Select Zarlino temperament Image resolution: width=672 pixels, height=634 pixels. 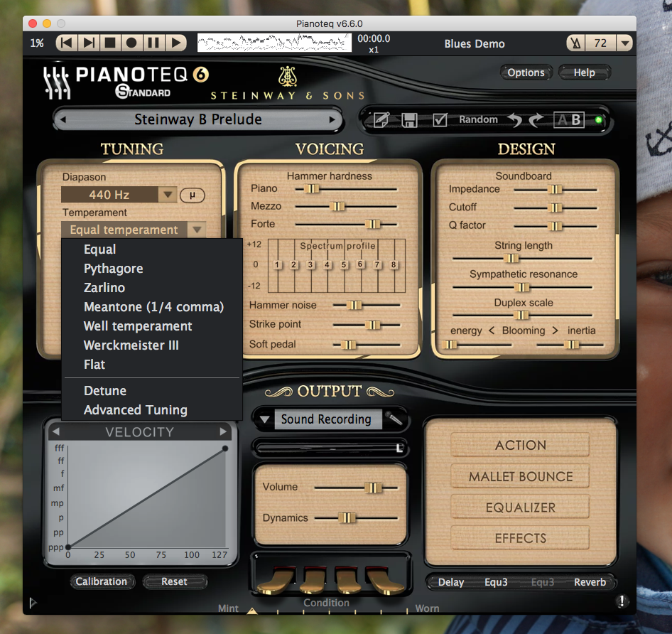point(152,288)
